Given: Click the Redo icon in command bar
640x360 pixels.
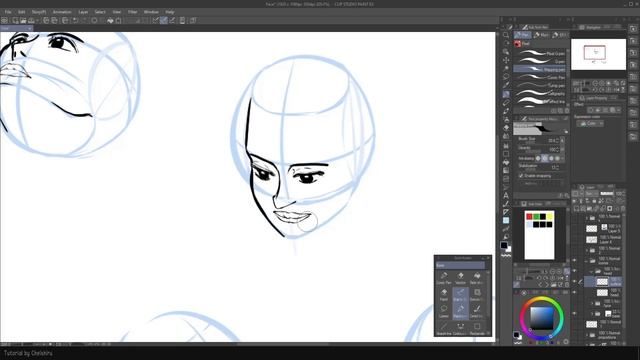Looking at the screenshot, I should point(84,20).
